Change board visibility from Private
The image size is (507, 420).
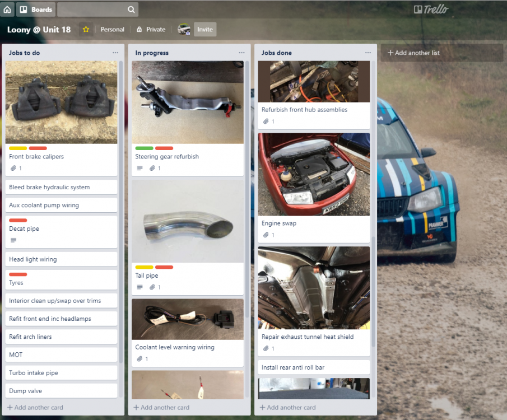point(151,30)
